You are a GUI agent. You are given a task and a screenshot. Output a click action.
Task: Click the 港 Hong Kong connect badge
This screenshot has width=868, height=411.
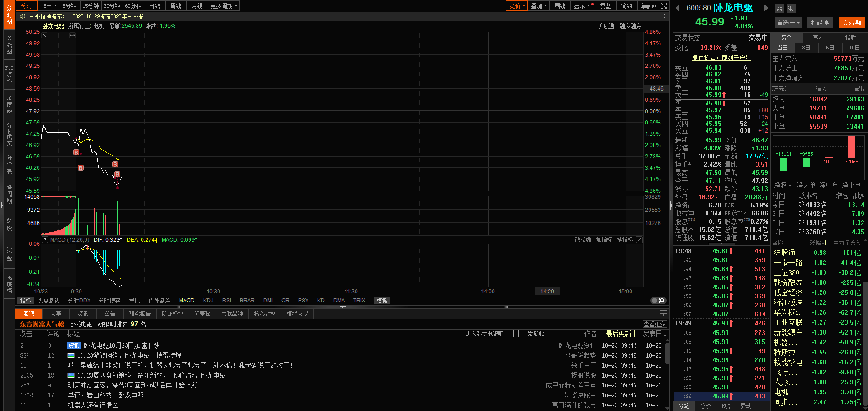point(790,9)
